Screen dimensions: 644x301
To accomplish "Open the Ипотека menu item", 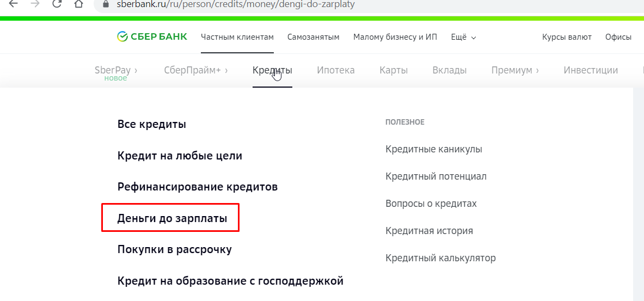I will (x=335, y=70).
